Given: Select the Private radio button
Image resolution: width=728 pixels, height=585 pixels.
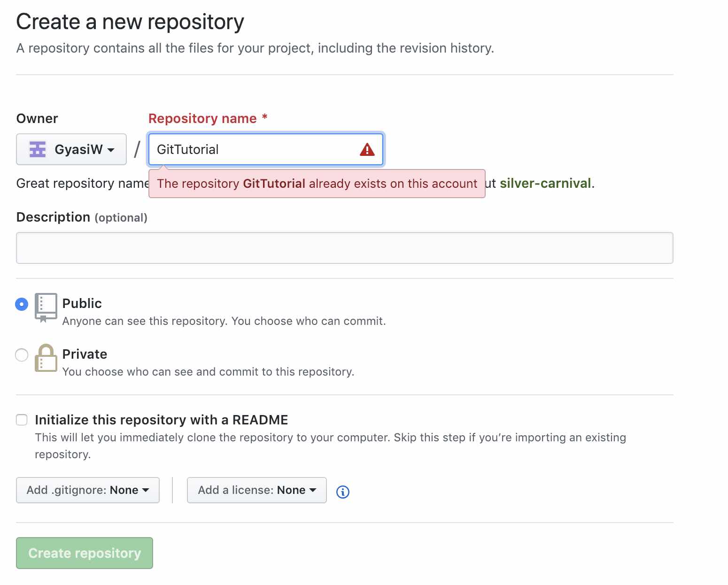Looking at the screenshot, I should click(x=22, y=355).
